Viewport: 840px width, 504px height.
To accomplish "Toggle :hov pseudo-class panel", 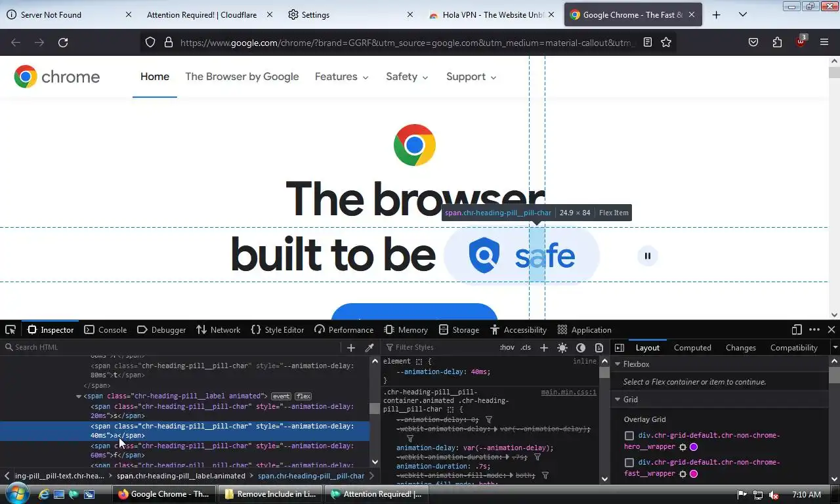I will point(507,348).
